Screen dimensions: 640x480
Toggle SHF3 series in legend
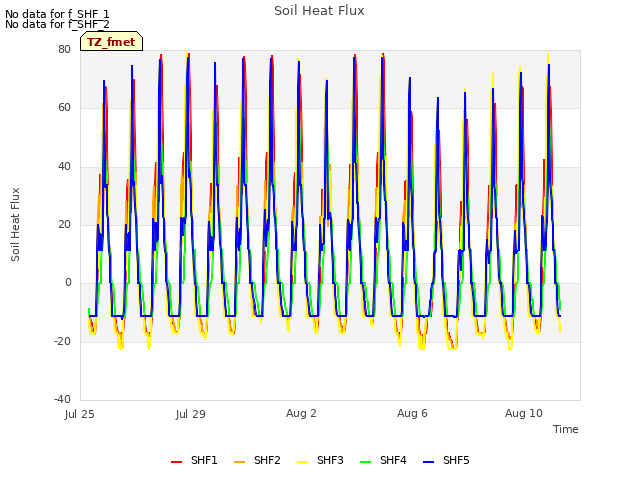(x=320, y=460)
